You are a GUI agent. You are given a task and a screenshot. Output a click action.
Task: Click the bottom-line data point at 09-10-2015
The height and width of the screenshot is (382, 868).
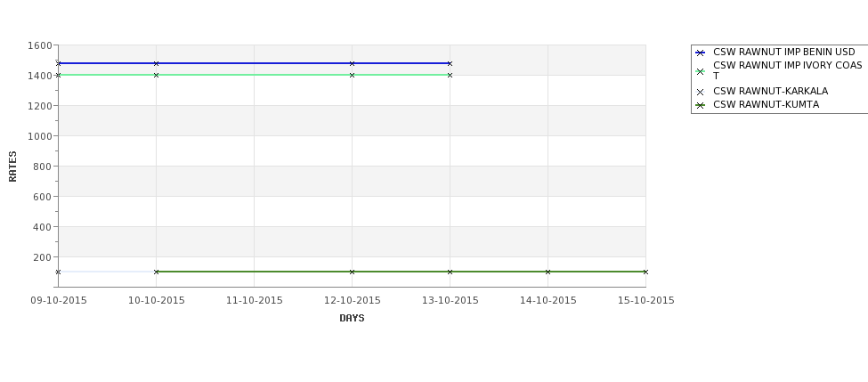tap(58, 272)
